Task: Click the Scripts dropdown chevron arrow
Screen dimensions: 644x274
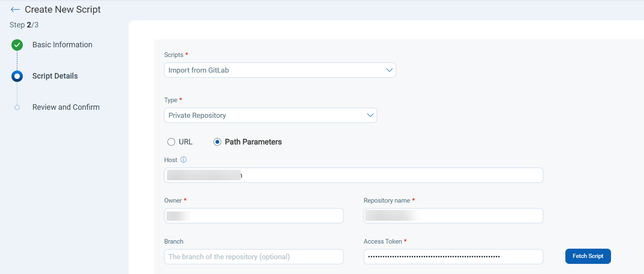Action: [389, 70]
